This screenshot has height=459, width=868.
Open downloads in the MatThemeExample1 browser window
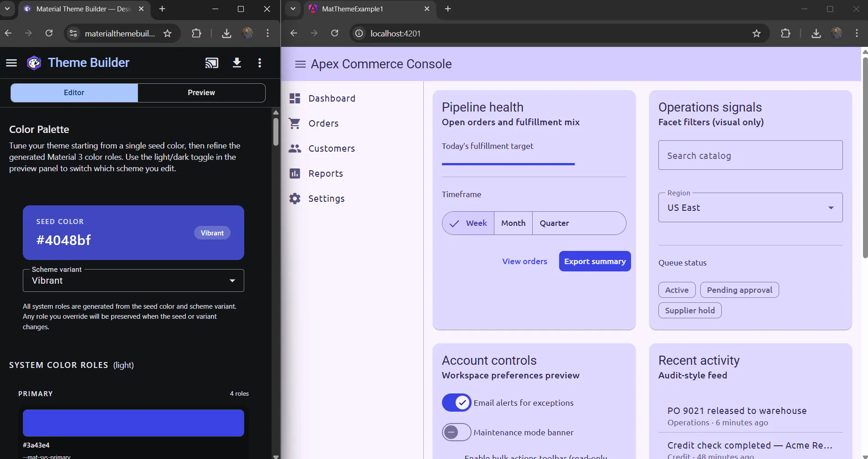tap(816, 33)
